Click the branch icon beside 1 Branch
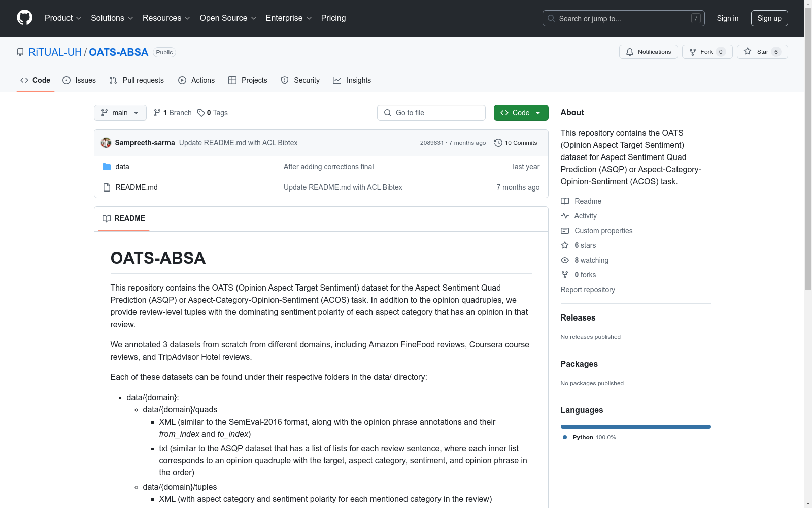 pos(157,113)
